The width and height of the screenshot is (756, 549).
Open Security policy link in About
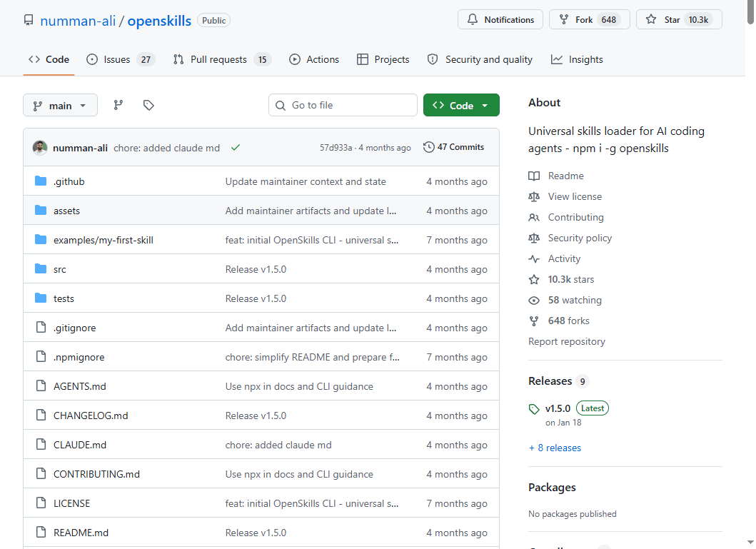[580, 238]
